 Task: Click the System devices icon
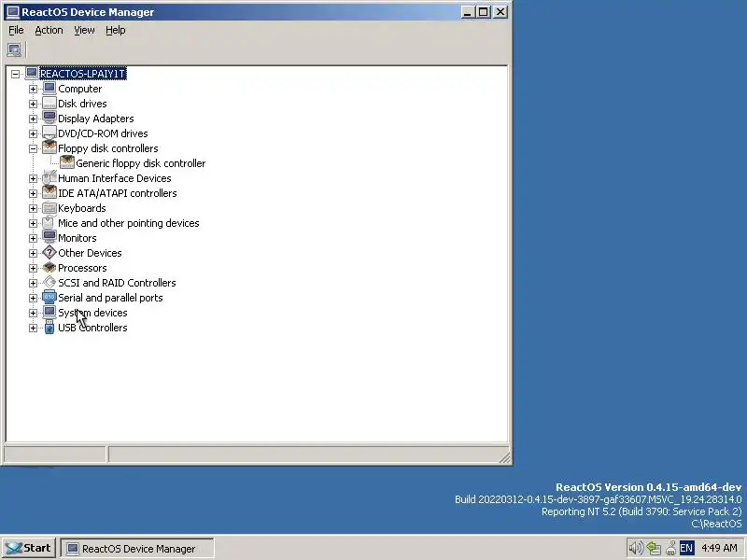(49, 312)
